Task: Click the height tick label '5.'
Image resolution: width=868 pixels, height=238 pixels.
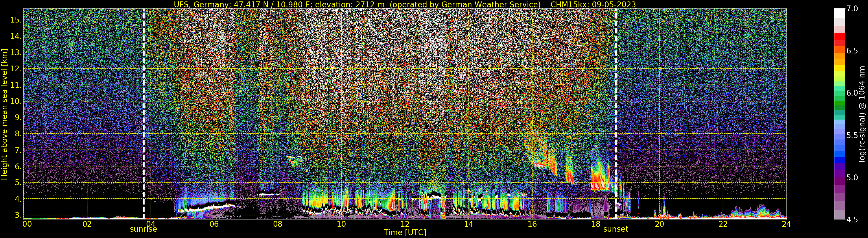Action: [x=18, y=183]
